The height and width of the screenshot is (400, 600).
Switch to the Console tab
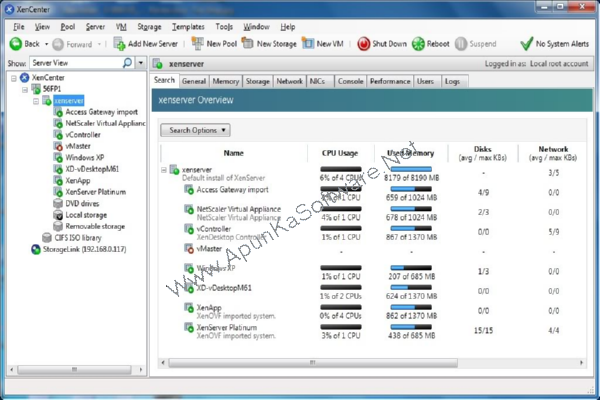[x=351, y=81]
